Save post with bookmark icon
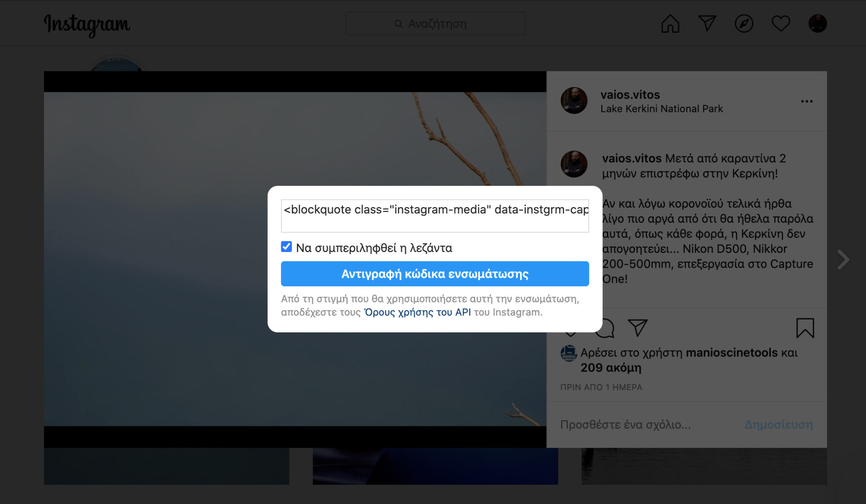866x504 pixels. click(805, 328)
